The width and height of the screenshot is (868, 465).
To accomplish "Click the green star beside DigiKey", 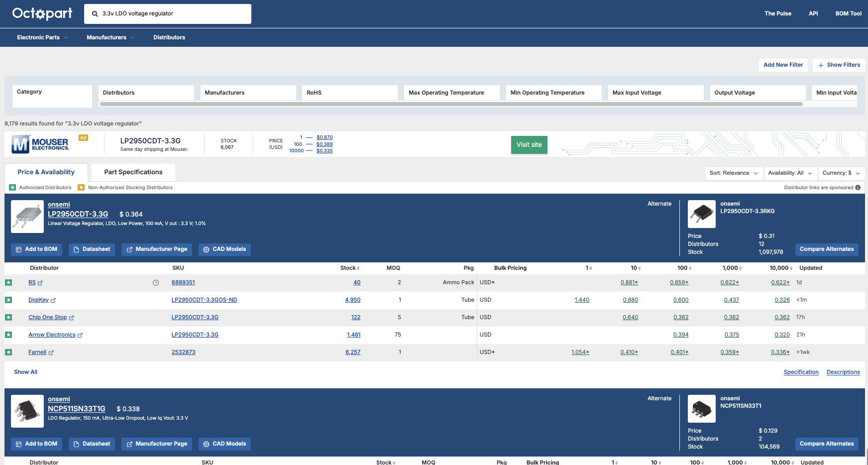I will [8, 300].
